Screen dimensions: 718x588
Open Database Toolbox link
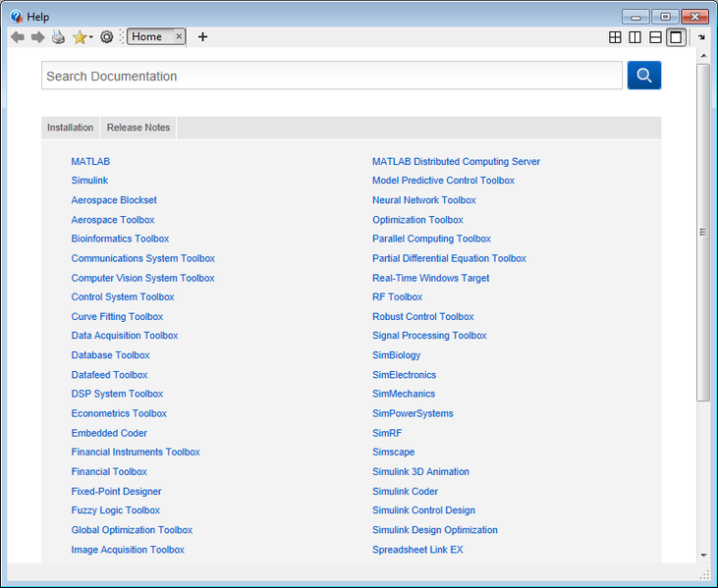pyautogui.click(x=110, y=355)
